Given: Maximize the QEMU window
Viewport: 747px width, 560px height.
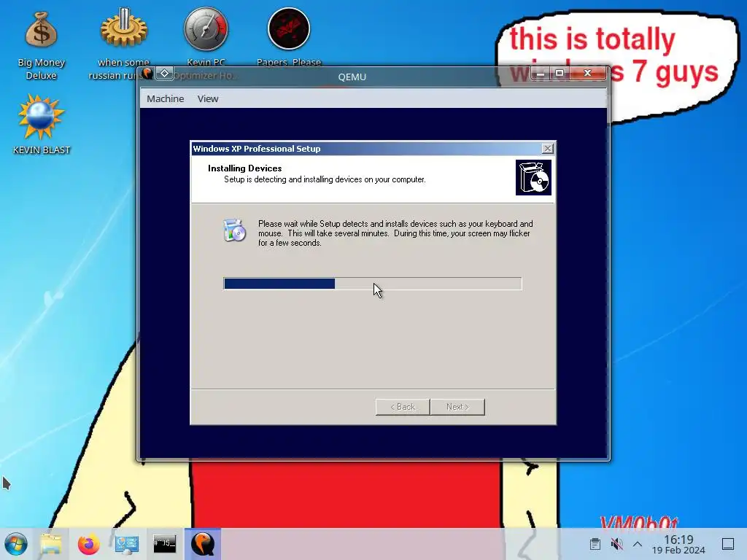Looking at the screenshot, I should [x=560, y=74].
